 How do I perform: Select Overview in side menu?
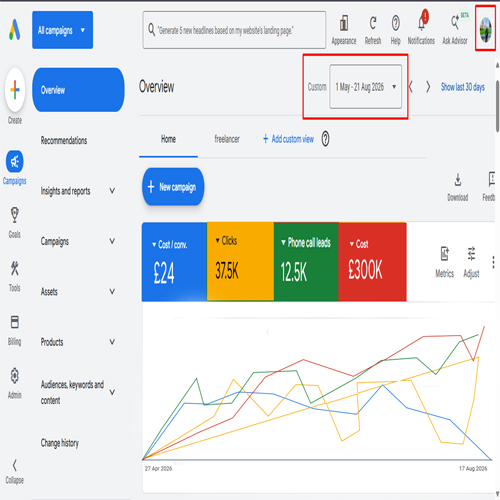[x=78, y=90]
